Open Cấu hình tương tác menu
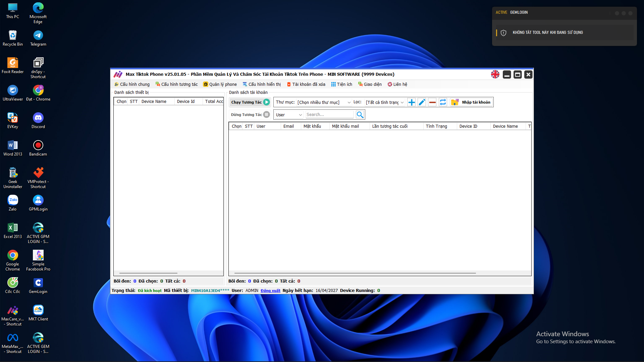Viewport: 644px width, 362px height. coord(177,84)
